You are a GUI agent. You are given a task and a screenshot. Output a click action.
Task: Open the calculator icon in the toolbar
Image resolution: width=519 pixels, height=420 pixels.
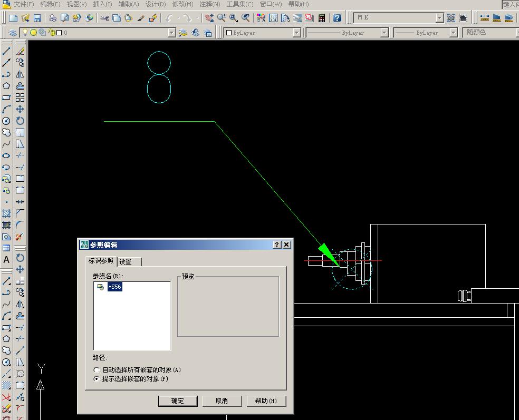(x=322, y=18)
